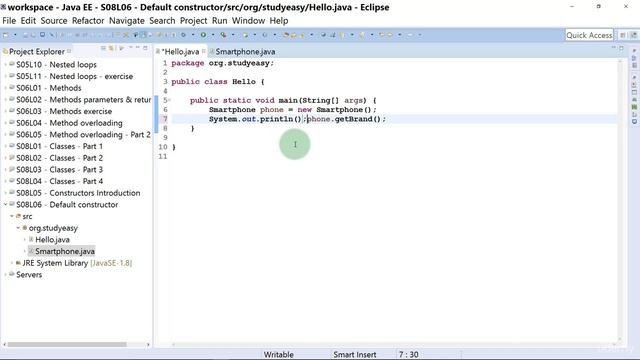Open the External Tools dropdown arrow

pyautogui.click(x=233, y=35)
